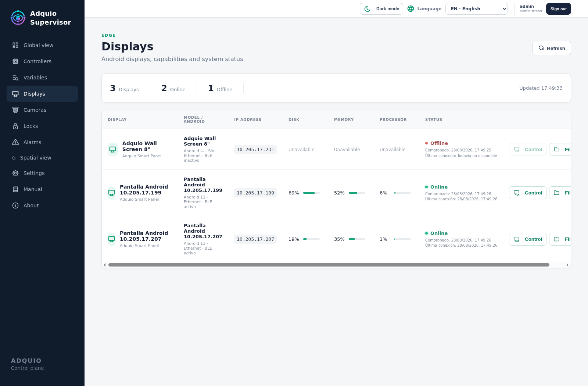Open the Locks page
588x386 pixels.
[x=42, y=126]
